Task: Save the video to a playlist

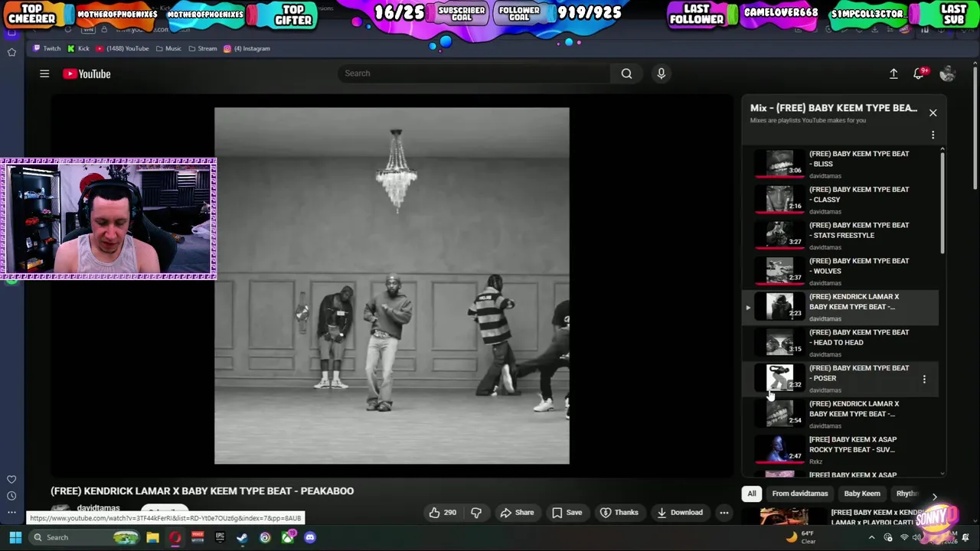Action: tap(567, 513)
